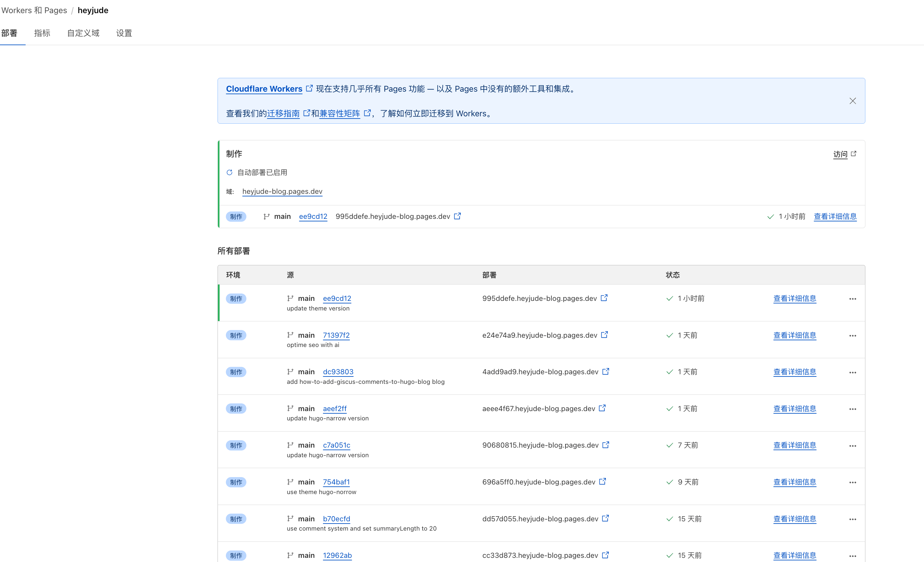Open commit dc93803 link

pyautogui.click(x=338, y=372)
